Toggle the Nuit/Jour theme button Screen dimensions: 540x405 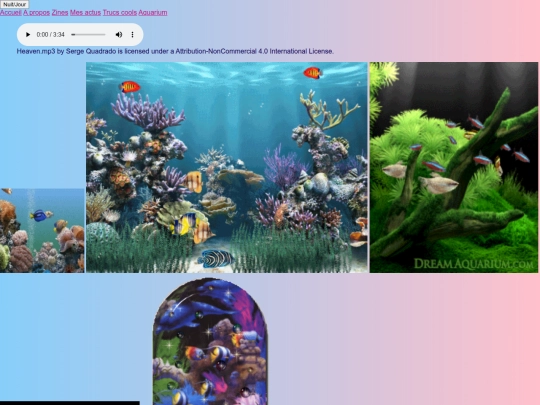14,4
